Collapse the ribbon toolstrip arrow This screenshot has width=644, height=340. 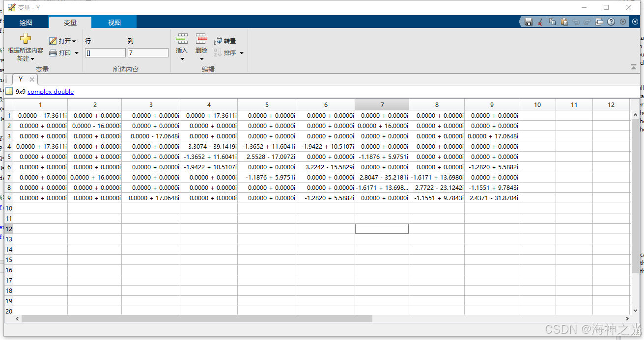634,66
